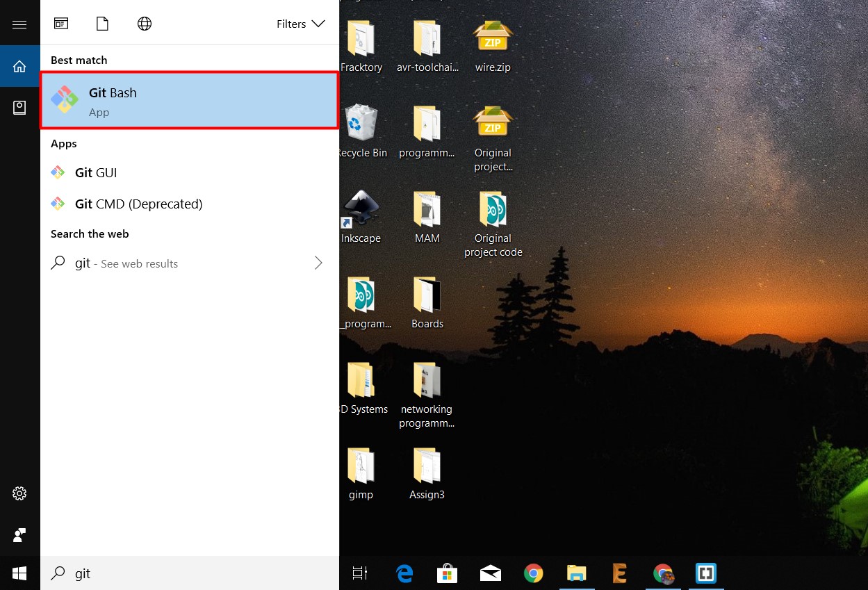Open the Filters dropdown
This screenshot has width=868, height=590.
coord(300,24)
